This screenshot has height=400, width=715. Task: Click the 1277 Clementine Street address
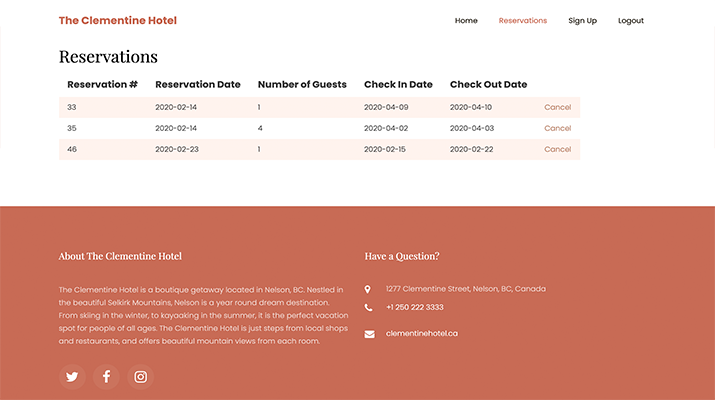(x=465, y=289)
